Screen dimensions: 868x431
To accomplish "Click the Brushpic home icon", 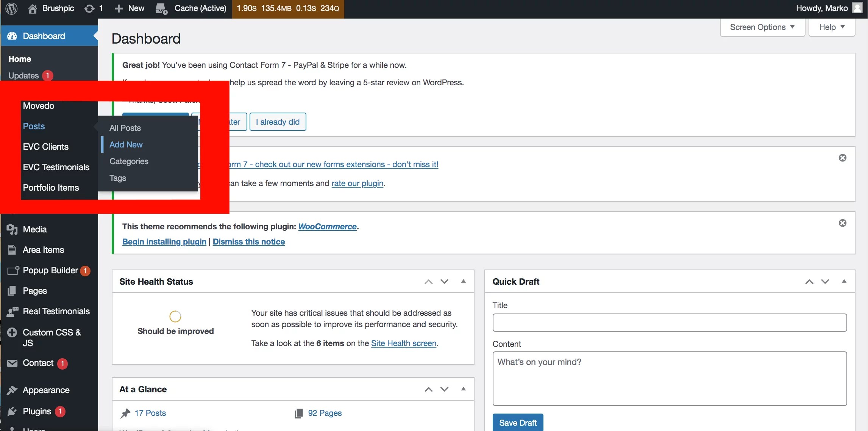I will pos(33,8).
